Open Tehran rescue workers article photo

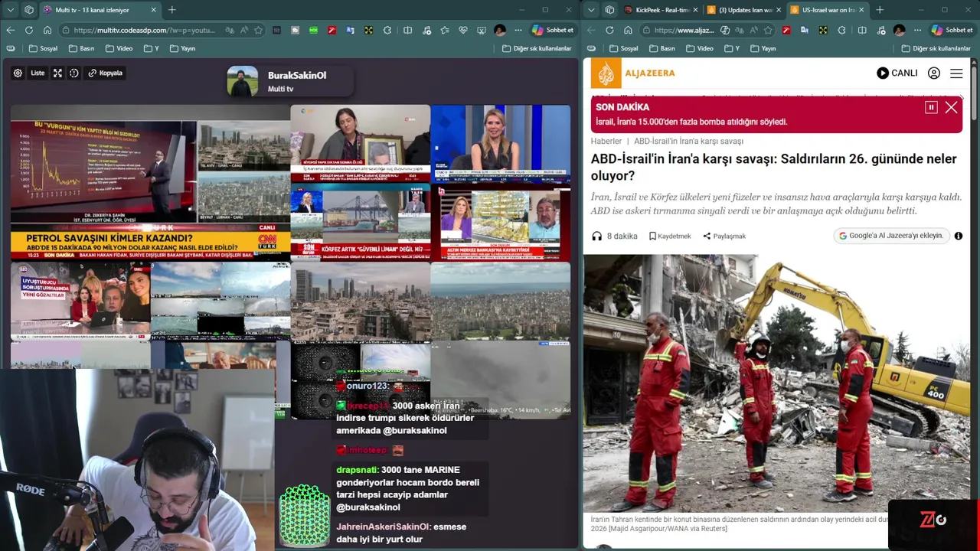coord(776,383)
